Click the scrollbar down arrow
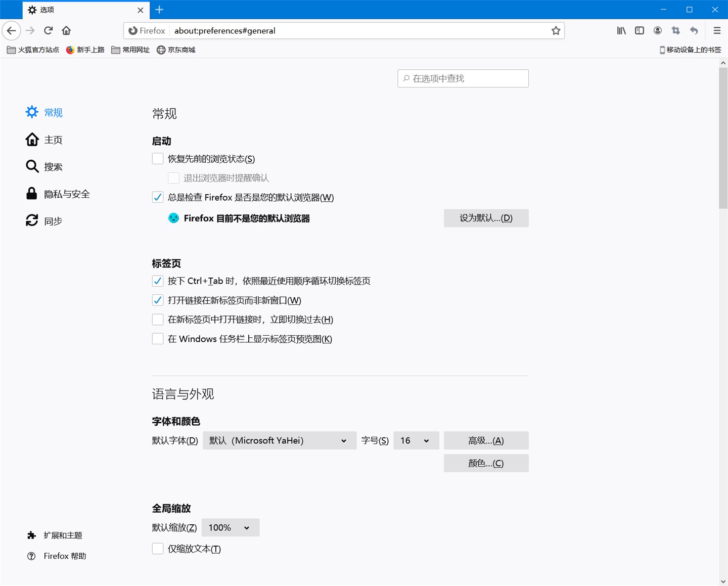Screen dimensions: 728x586 tap(723, 581)
